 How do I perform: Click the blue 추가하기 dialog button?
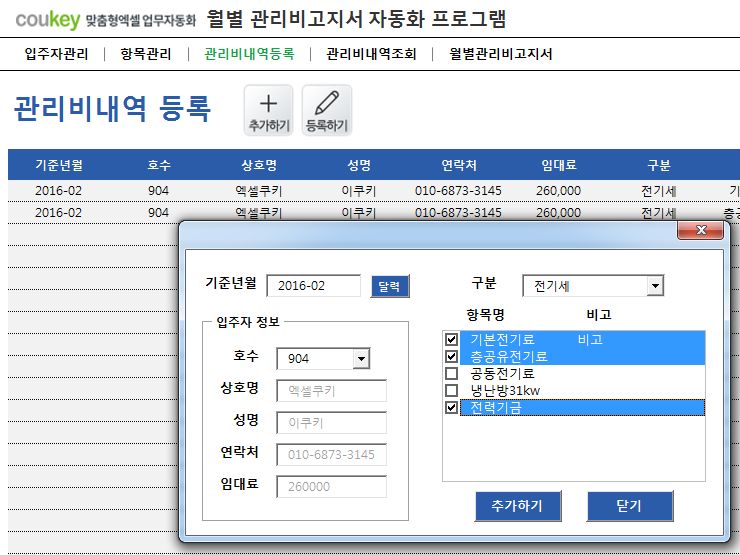tap(518, 506)
